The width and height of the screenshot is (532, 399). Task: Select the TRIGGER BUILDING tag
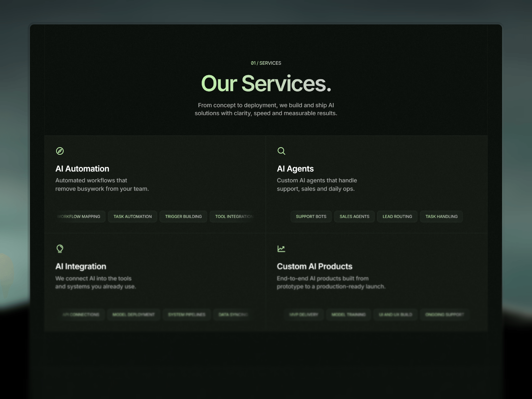click(183, 216)
